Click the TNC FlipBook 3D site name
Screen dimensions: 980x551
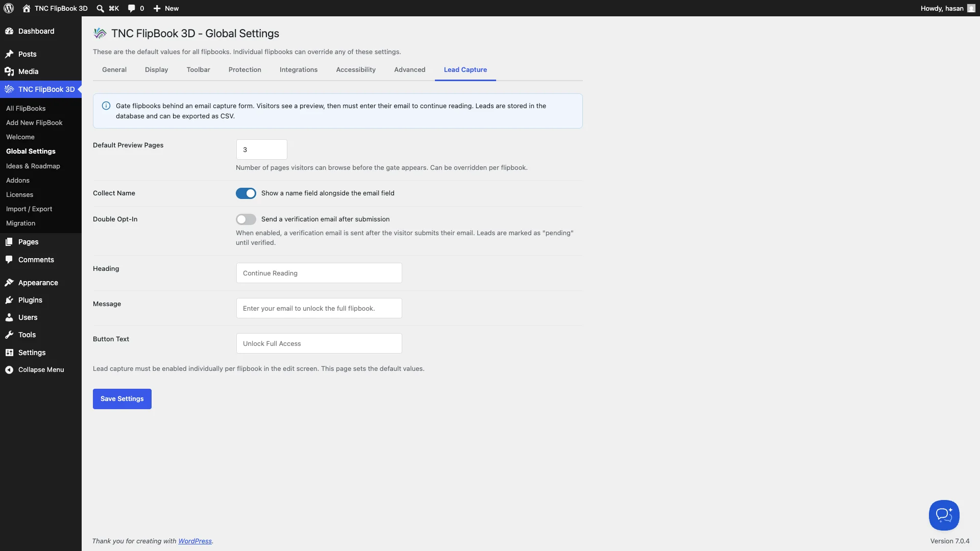61,8
